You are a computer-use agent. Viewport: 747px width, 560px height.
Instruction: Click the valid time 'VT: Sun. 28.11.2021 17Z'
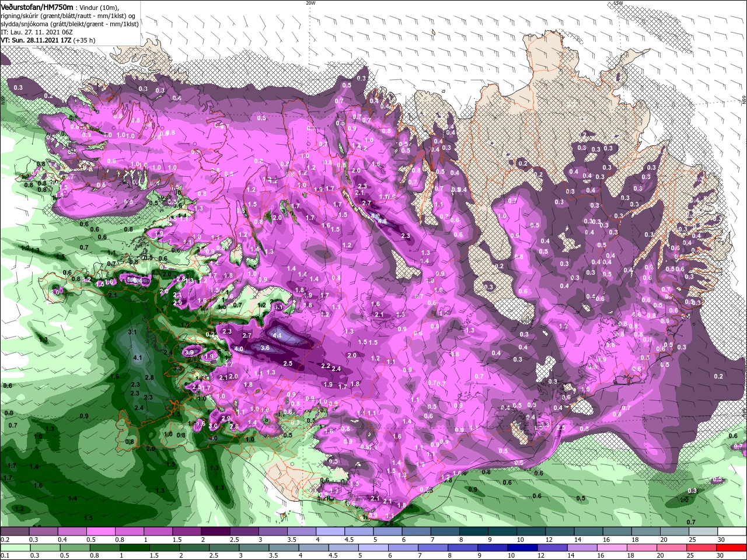[35, 40]
